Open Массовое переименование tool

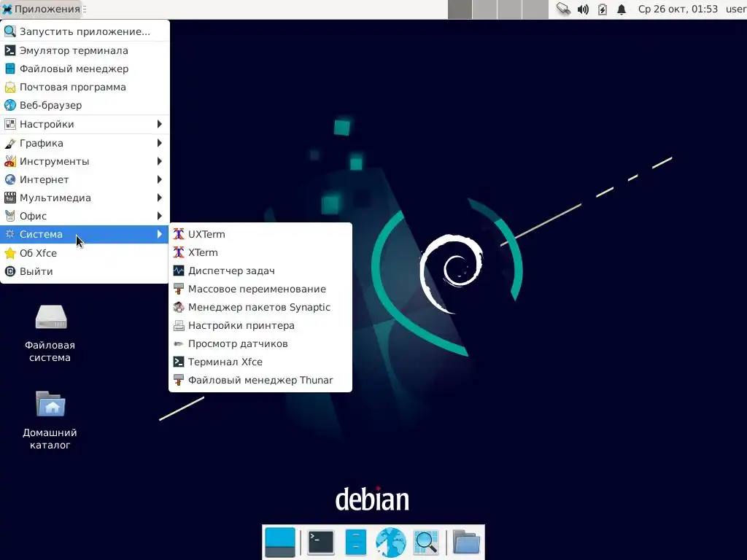pyautogui.click(x=260, y=289)
